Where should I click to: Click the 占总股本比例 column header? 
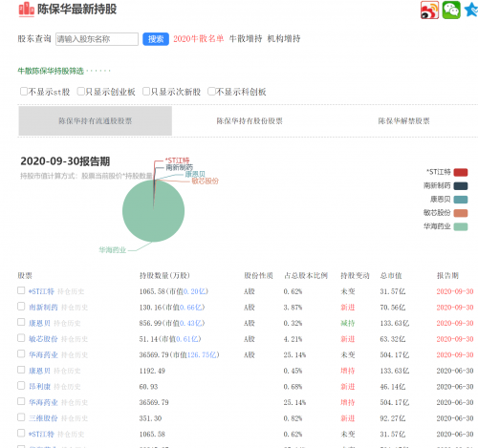click(306, 275)
